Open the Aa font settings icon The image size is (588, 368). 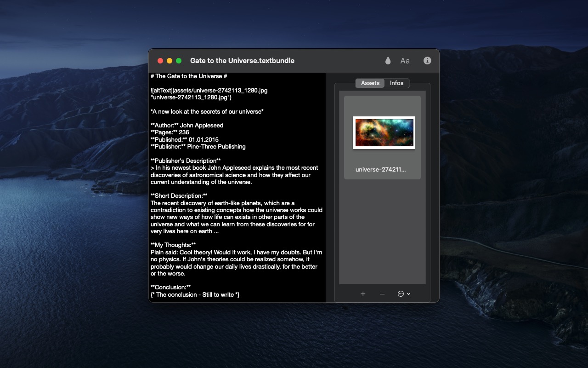[x=405, y=61]
